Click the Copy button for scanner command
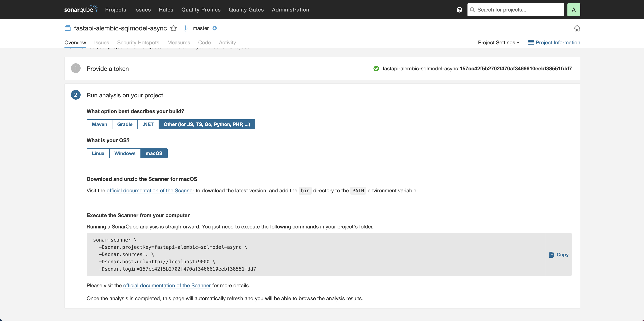The image size is (644, 321). (559, 254)
